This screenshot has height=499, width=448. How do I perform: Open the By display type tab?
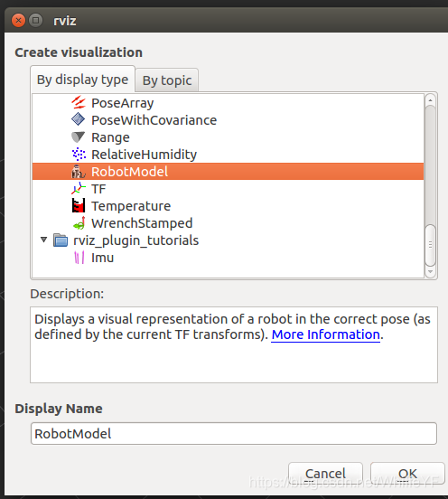(x=83, y=80)
